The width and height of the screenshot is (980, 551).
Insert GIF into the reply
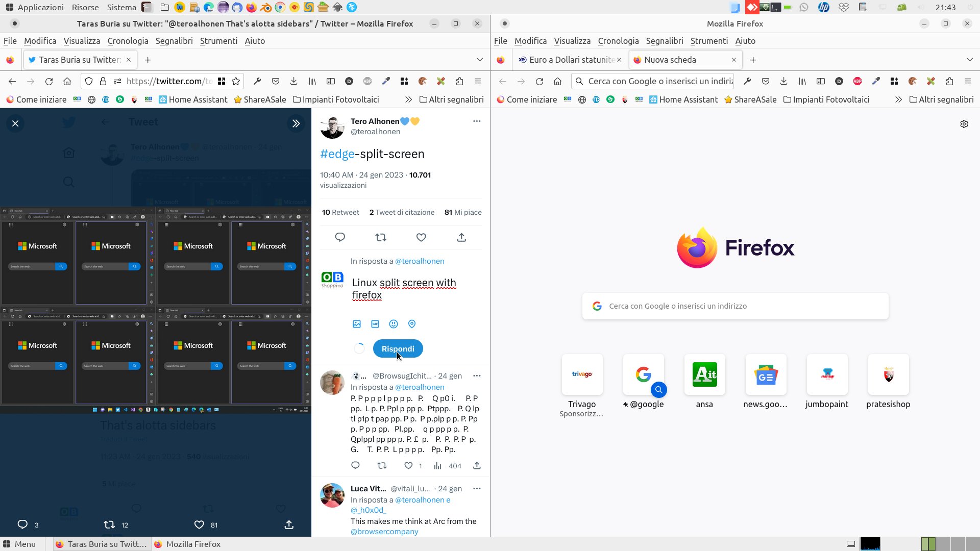(375, 324)
